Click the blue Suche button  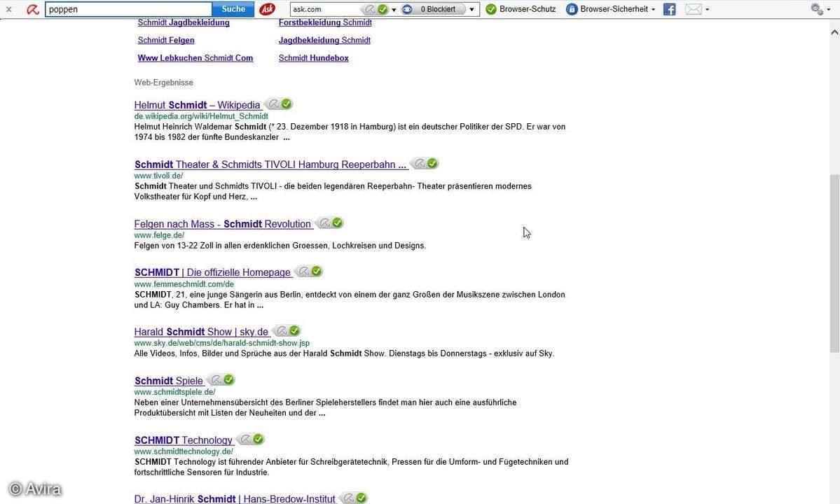[233, 9]
